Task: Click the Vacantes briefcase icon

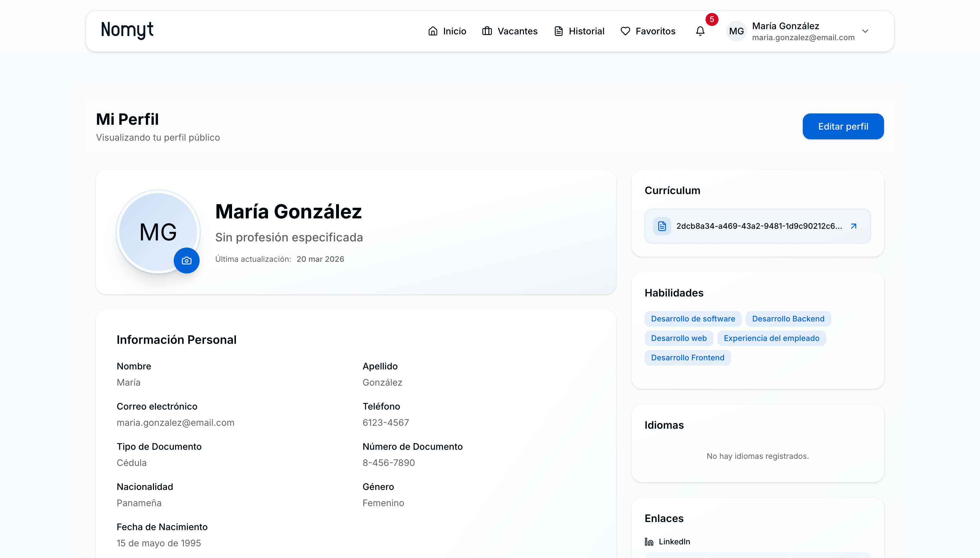Action: (x=487, y=31)
